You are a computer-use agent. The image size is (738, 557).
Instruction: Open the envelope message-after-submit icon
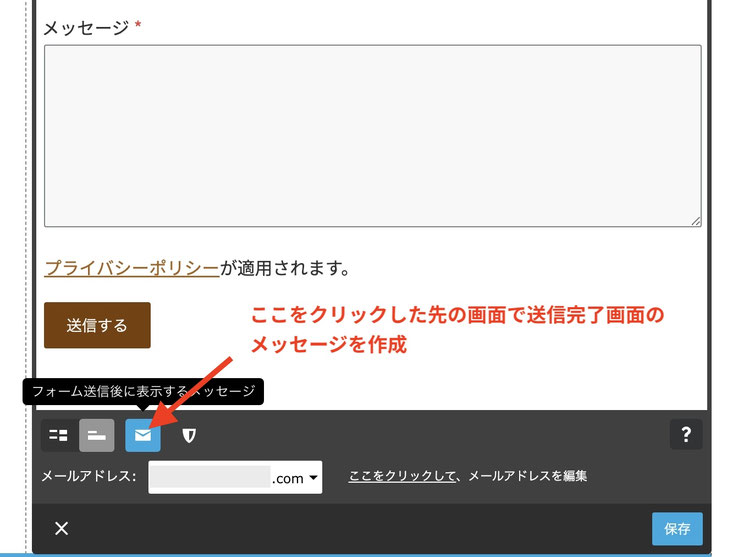click(143, 436)
